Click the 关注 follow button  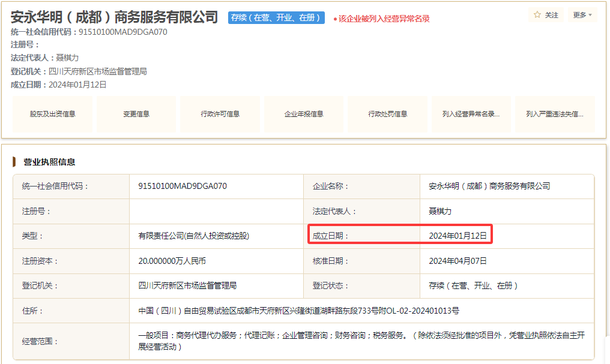tap(546, 15)
